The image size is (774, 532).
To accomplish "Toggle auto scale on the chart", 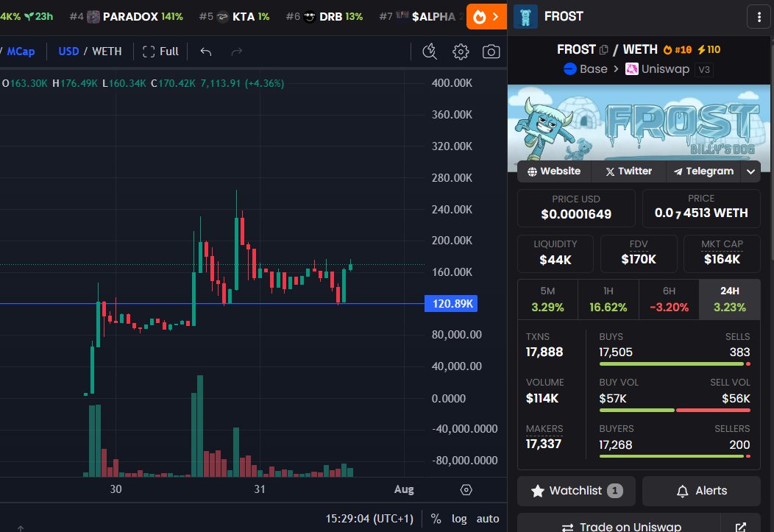I will coord(487,519).
